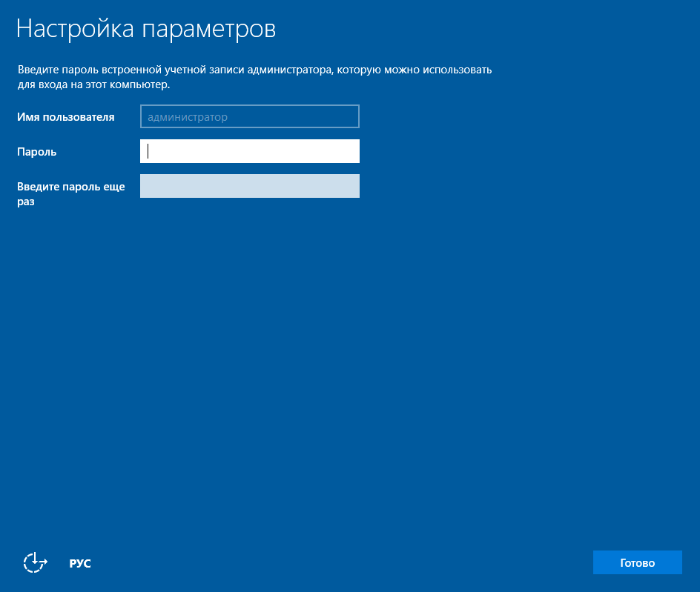The width and height of the screenshot is (700, 592).
Task: Click the blinking cursor in password box
Action: (x=148, y=151)
